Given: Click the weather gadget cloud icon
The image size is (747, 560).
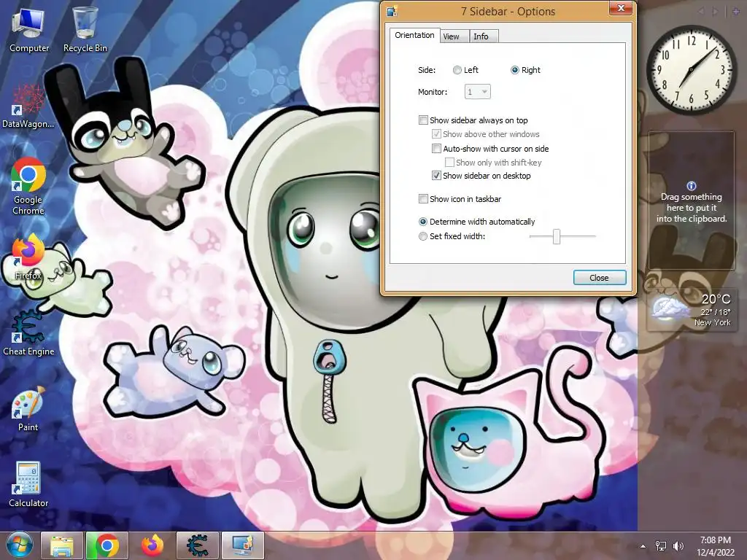Looking at the screenshot, I should 670,307.
